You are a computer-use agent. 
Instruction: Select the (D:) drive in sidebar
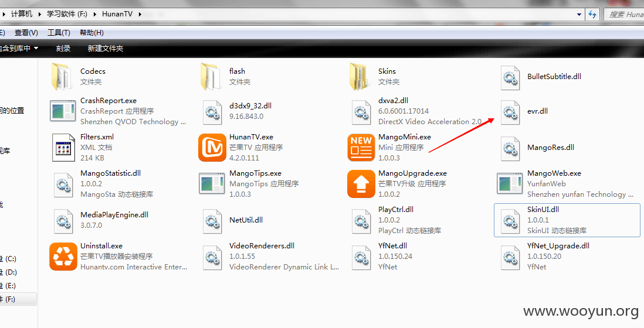(x=8, y=272)
